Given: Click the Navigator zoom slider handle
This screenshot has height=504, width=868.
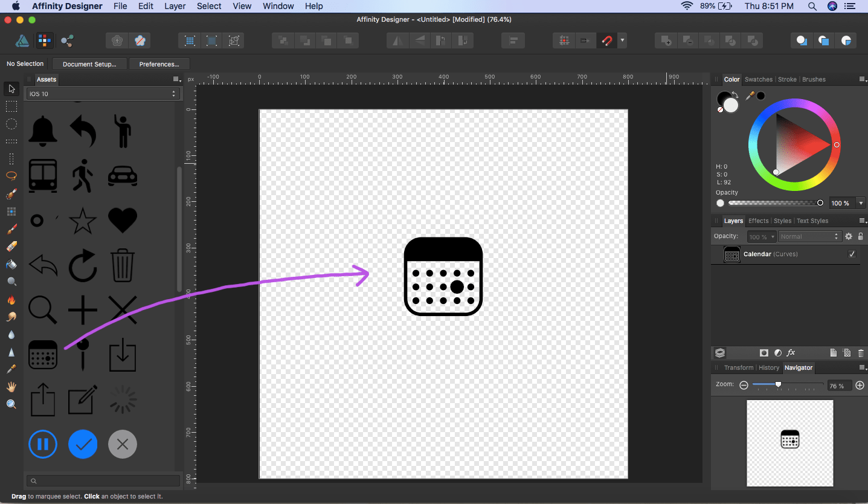Looking at the screenshot, I should point(778,385).
